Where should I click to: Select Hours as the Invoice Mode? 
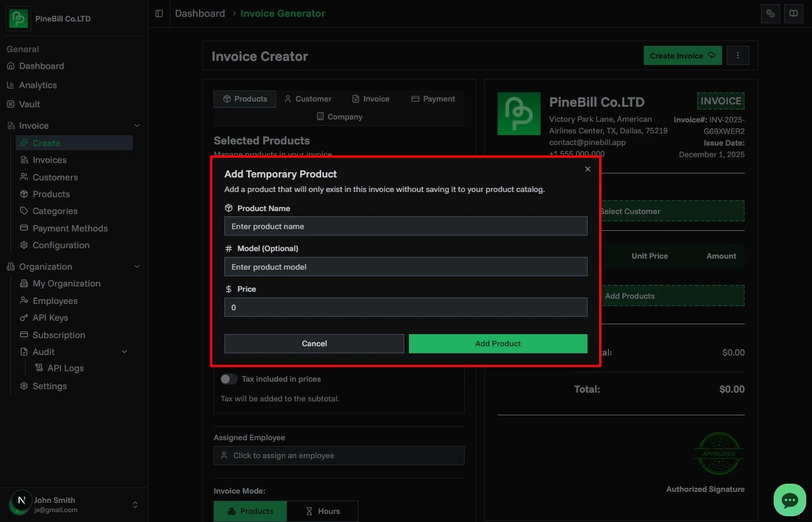coord(323,511)
